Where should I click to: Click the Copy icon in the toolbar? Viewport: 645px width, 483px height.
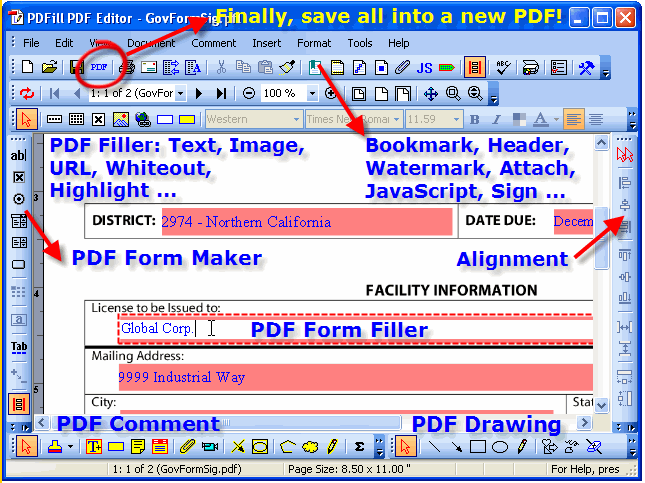tap(243, 67)
